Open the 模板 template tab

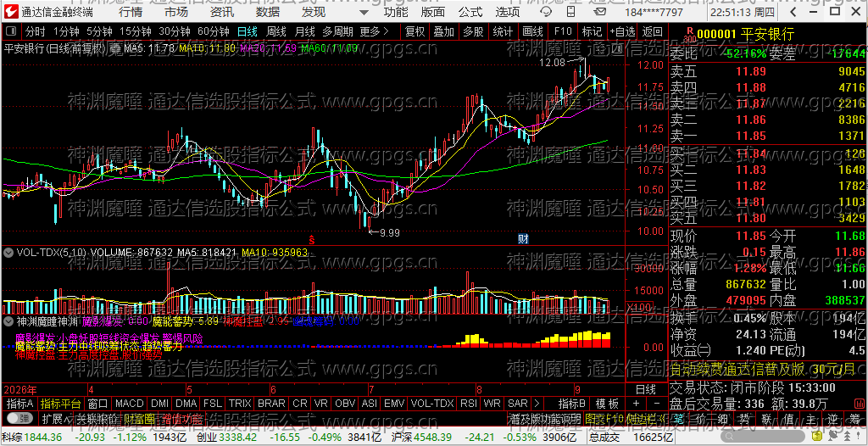[607, 403]
